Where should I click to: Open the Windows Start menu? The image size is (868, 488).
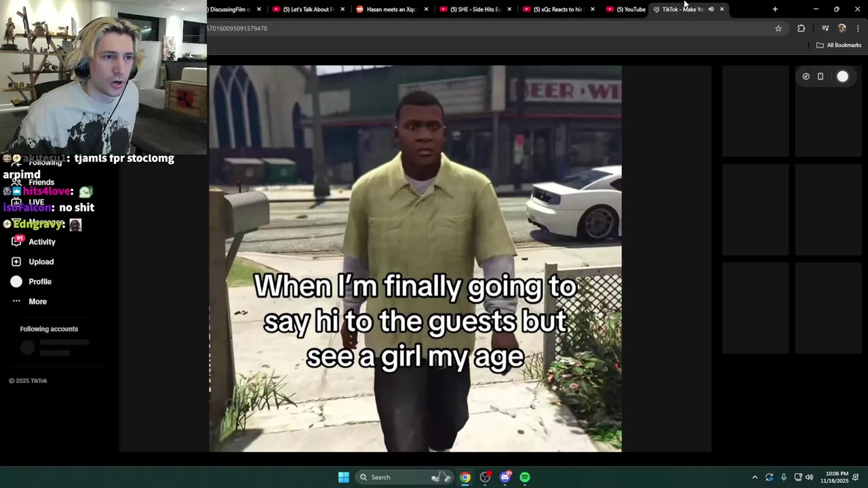344,477
